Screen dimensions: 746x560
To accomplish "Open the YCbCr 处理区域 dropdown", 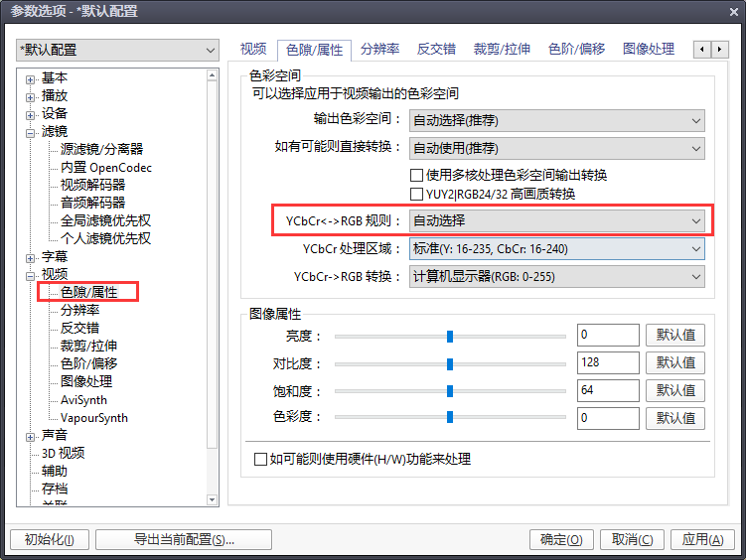I will tap(556, 248).
